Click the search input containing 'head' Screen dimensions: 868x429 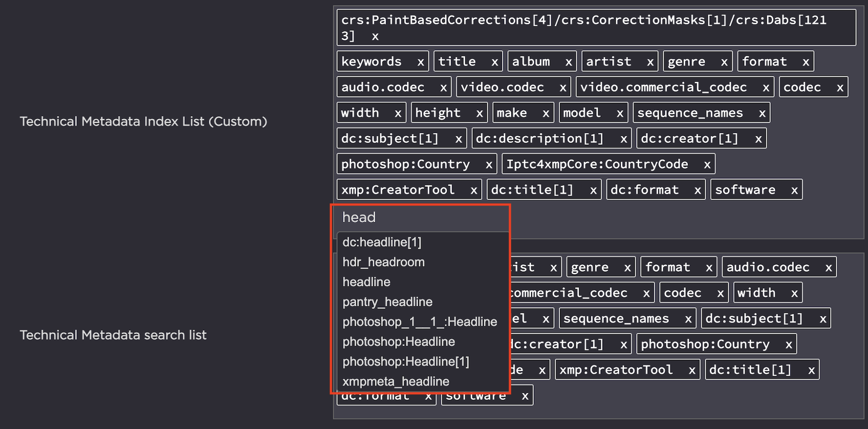point(420,218)
